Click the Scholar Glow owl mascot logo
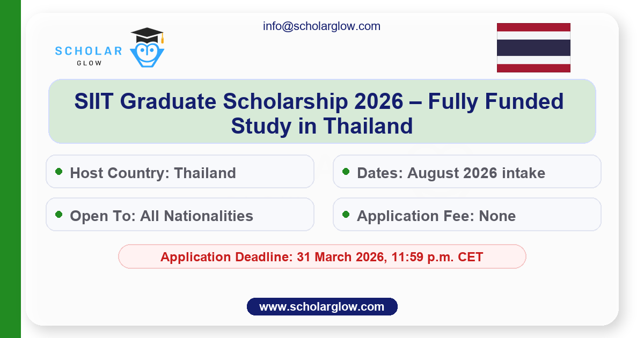This screenshot has height=338, width=644. (x=147, y=53)
